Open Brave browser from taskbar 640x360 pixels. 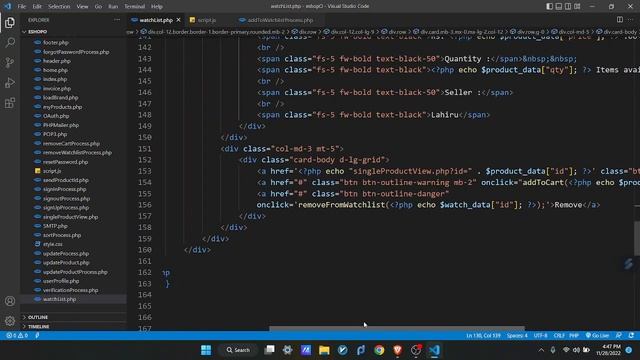[x=398, y=350]
